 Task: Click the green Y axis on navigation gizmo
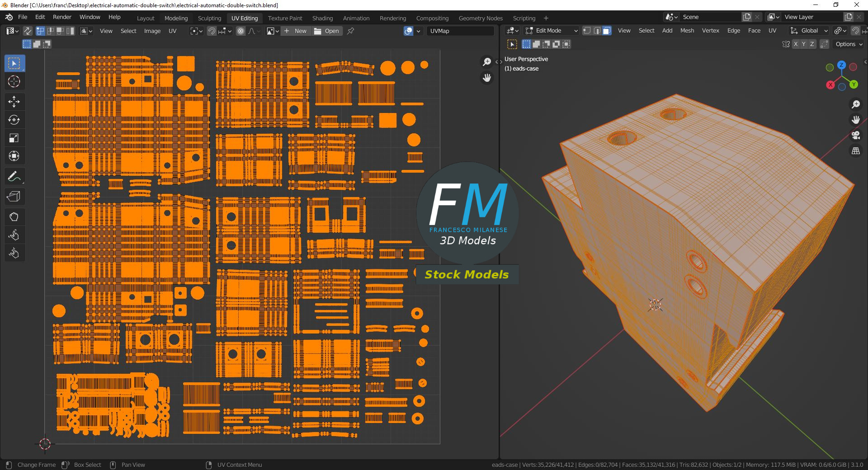pos(854,84)
